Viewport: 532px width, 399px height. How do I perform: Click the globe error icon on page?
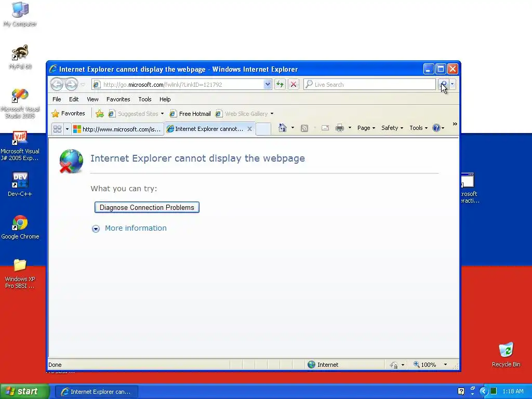point(71,161)
